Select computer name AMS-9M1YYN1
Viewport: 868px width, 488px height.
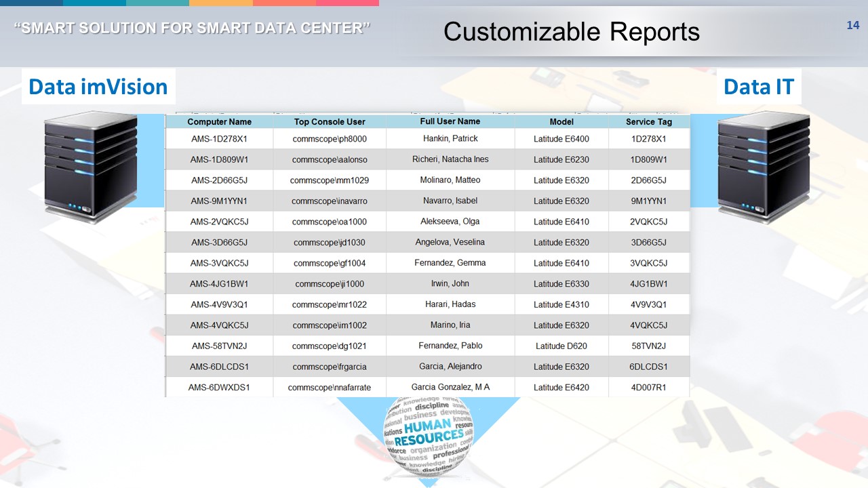[x=219, y=201]
